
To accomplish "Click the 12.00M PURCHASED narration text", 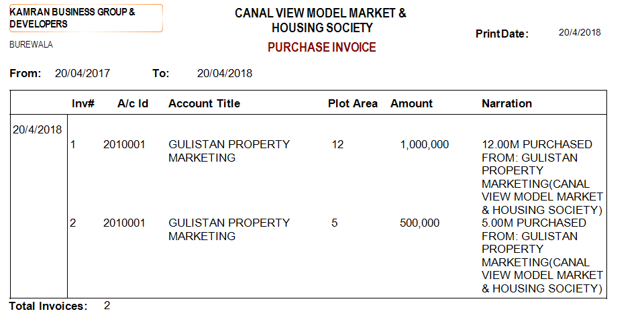I will coord(537,145).
